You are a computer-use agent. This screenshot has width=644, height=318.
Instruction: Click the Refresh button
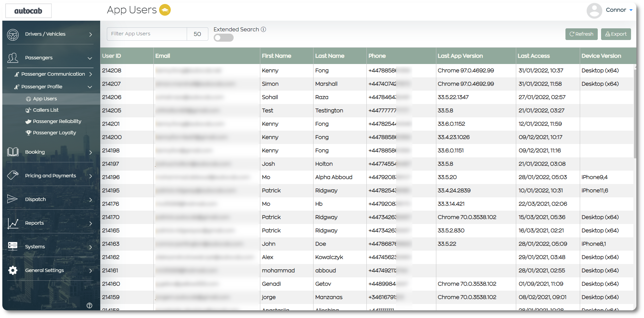point(581,34)
